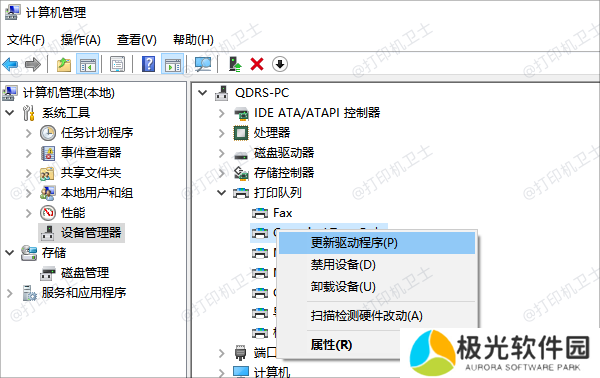
Task: Click the Services and Applications icon
Action: 29,293
